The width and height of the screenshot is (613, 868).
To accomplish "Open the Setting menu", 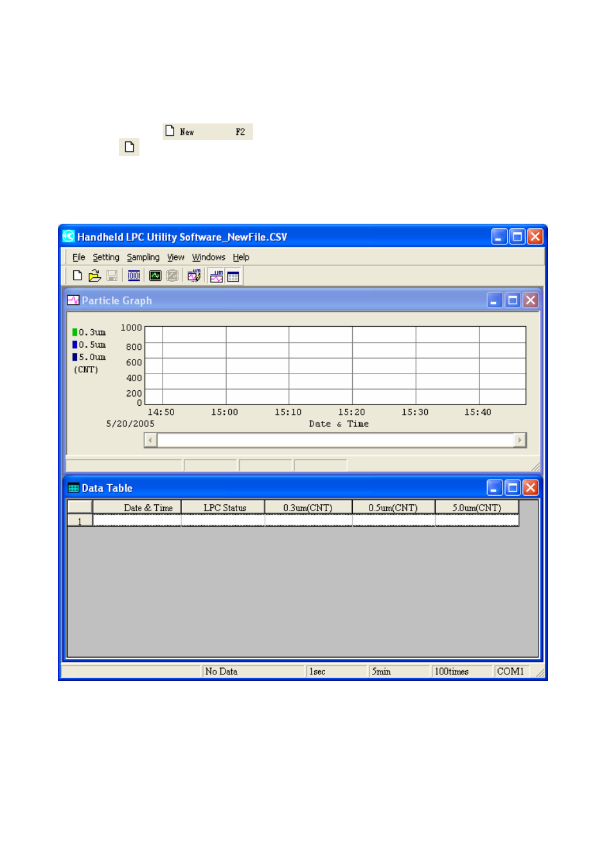I will coord(106,257).
